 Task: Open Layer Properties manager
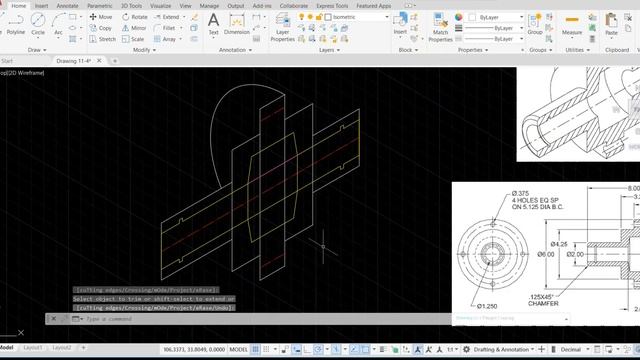coord(282,27)
